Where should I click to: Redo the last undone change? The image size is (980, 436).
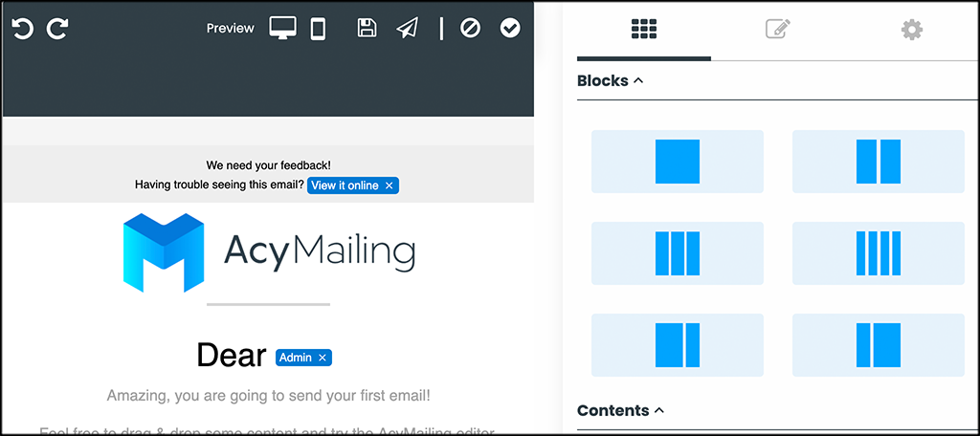coord(58,29)
